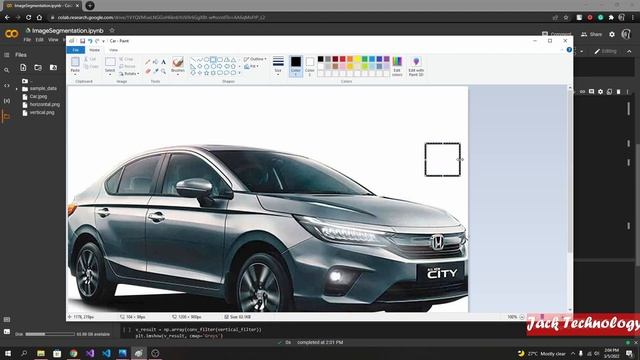Switch to the View tab in Paint
The width and height of the screenshot is (640, 360).
point(113,50)
